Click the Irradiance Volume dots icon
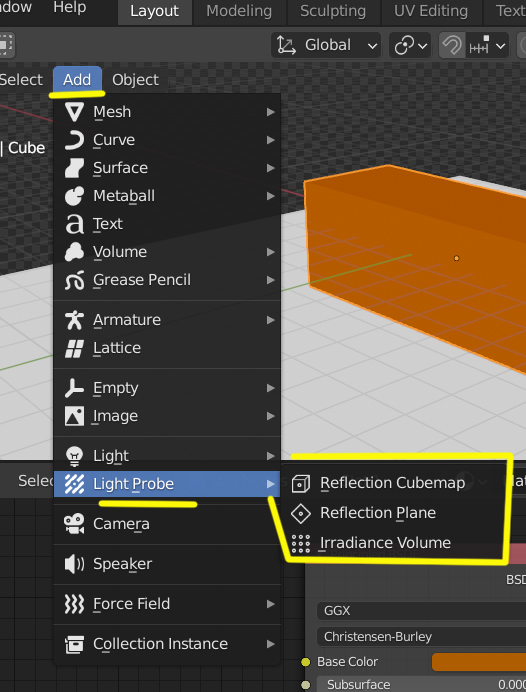Image resolution: width=526 pixels, height=692 pixels. tap(301, 543)
